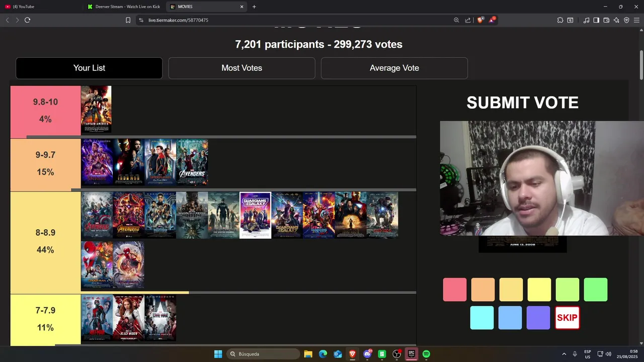Go forward one page in browser history
644x362 pixels.
[17, 20]
